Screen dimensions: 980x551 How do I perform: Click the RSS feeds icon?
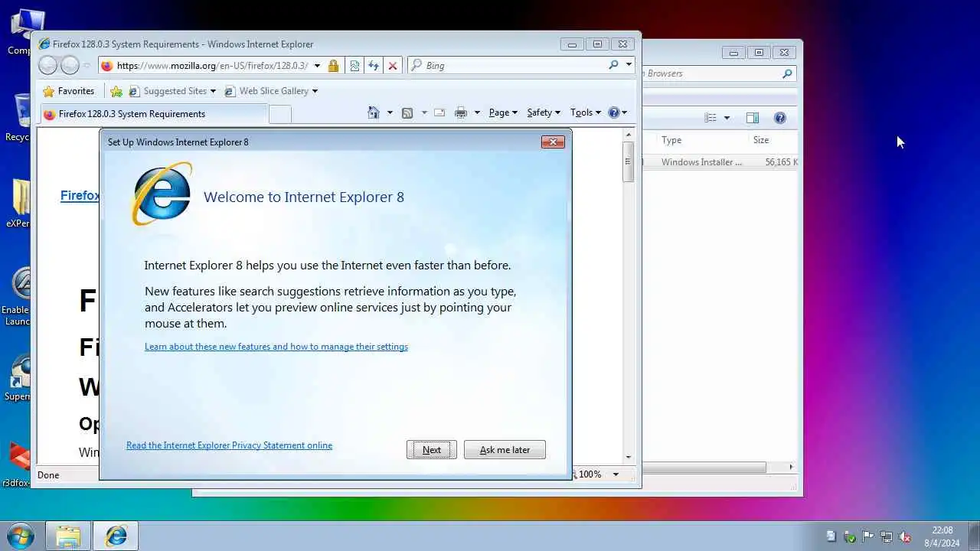407,112
